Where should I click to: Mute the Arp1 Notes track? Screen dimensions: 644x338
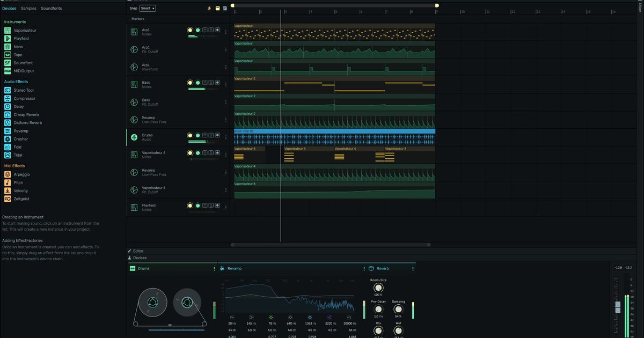[x=204, y=30]
